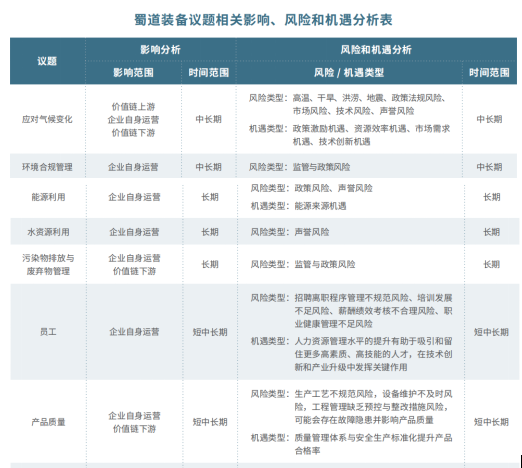Click the "价值链上游" entry
Viewport: 522px width, 468px height.
pyautogui.click(x=133, y=107)
